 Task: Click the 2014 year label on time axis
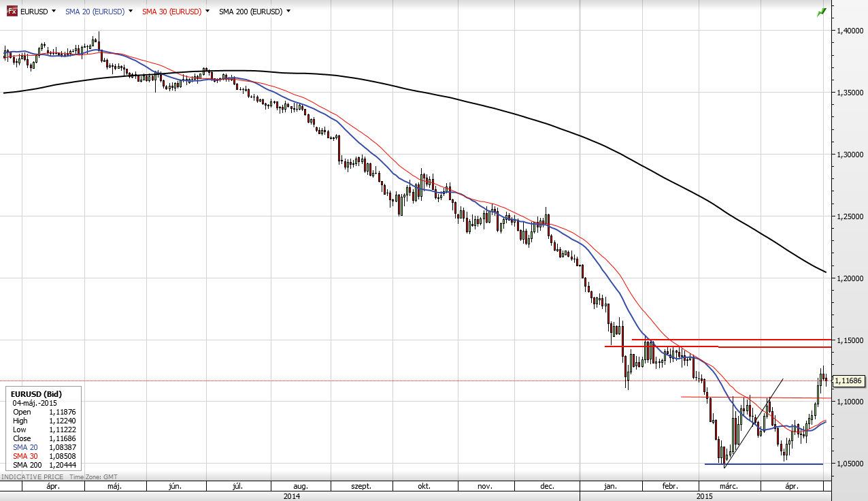click(291, 496)
